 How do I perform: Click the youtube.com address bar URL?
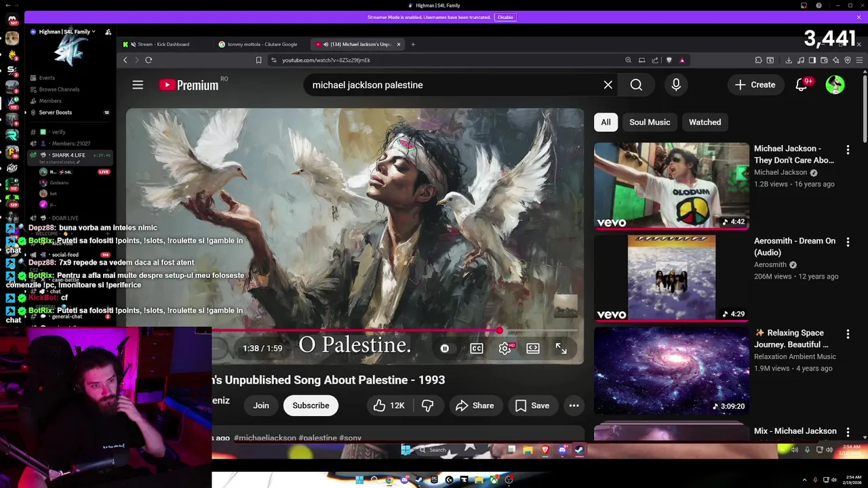pos(326,60)
